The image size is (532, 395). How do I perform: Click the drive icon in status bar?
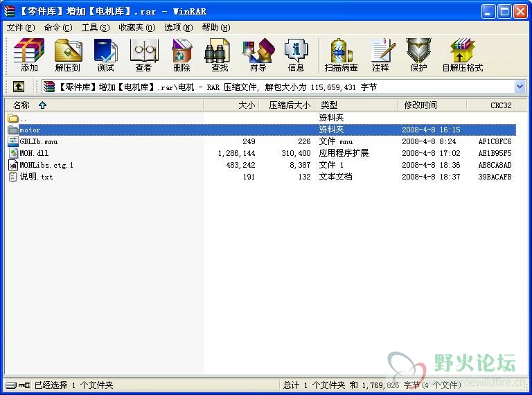click(x=11, y=385)
